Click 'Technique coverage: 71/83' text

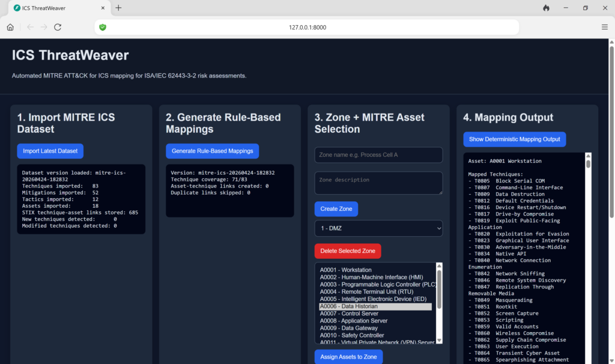click(209, 179)
